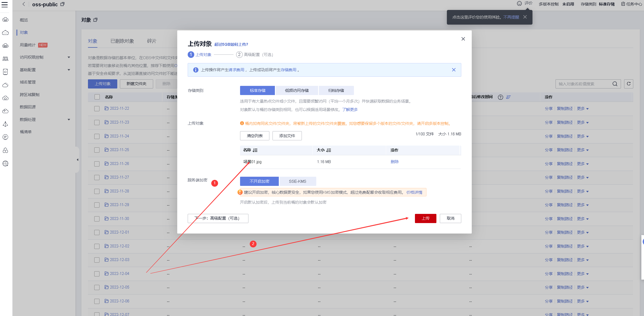644x316 pixels.
Task: Click the refresh icon beside the search box
Action: pos(629,84)
